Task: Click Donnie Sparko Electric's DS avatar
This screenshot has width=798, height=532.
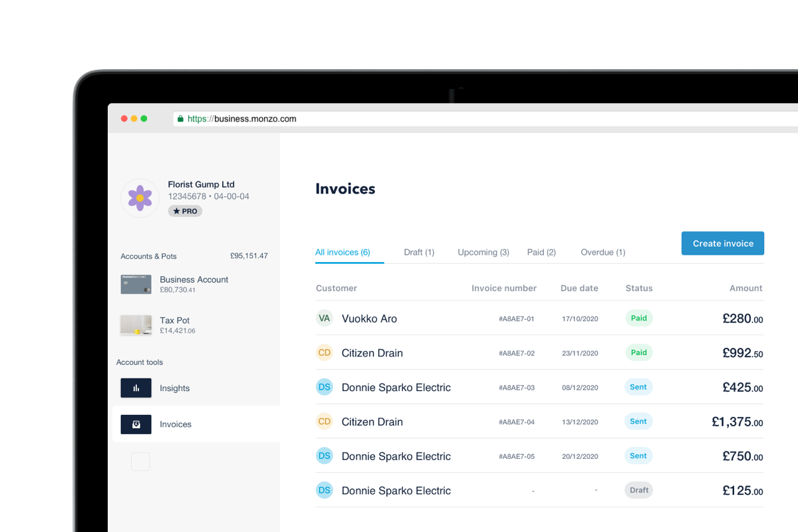Action: pyautogui.click(x=325, y=387)
